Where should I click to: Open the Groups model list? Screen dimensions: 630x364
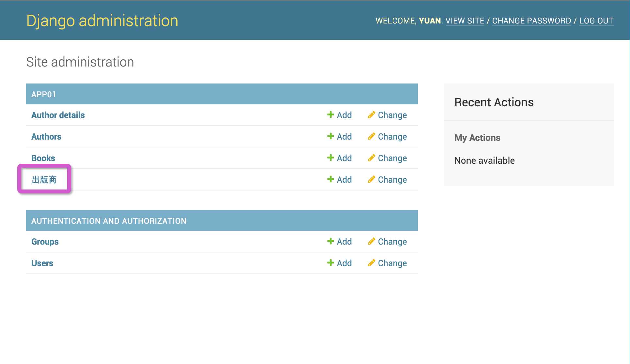(x=45, y=242)
